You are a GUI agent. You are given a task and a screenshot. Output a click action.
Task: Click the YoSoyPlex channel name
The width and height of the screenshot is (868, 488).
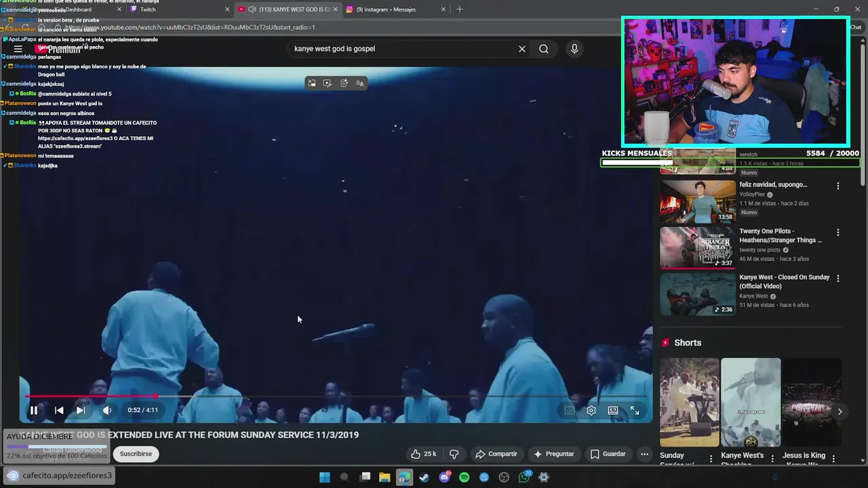tap(752, 195)
